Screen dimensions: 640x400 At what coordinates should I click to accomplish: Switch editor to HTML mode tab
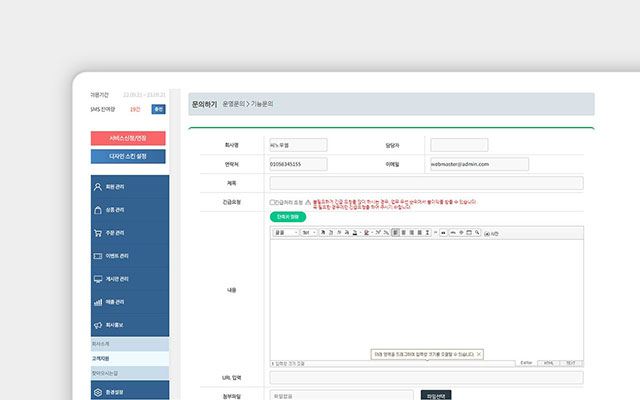549,363
